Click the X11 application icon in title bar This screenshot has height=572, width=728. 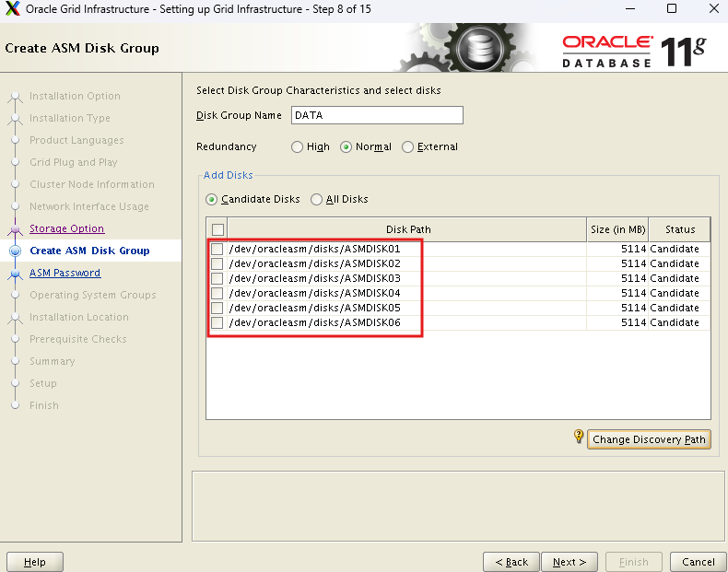(x=13, y=9)
